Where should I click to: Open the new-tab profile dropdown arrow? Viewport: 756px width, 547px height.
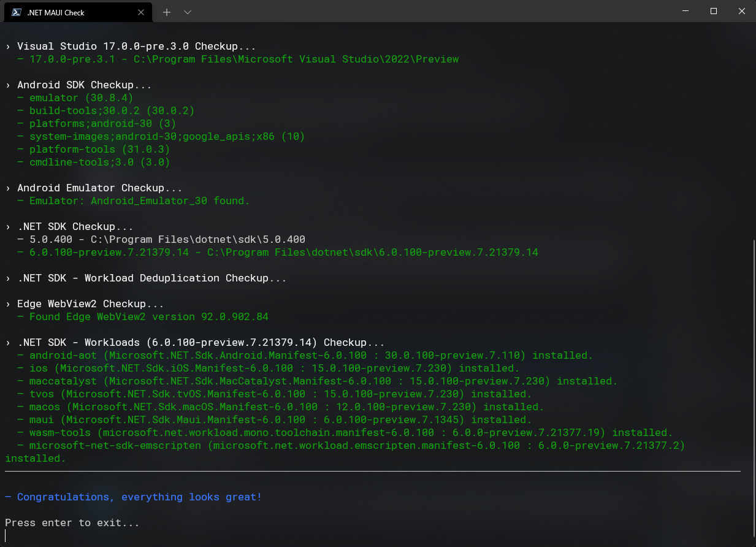188,12
